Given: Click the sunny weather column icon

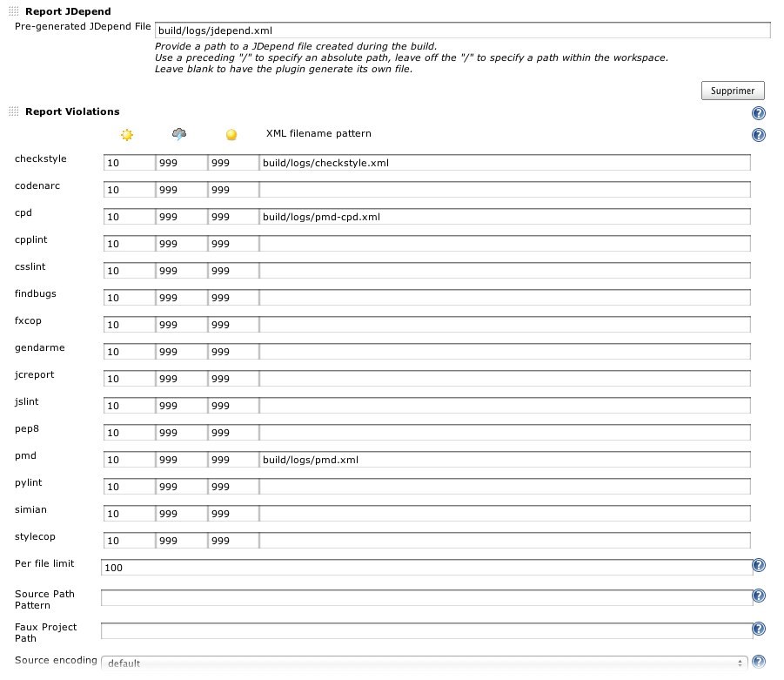Looking at the screenshot, I should [x=127, y=135].
